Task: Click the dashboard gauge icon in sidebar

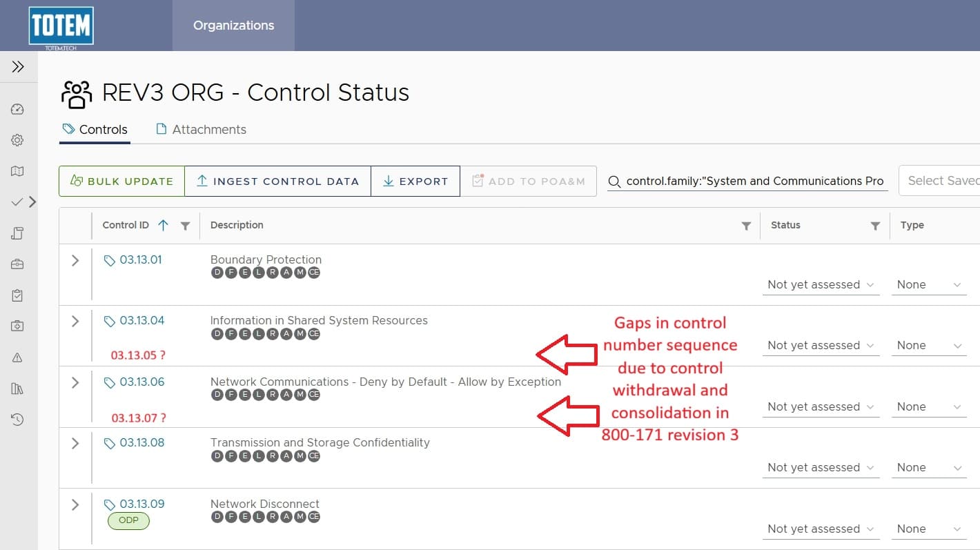Action: (18, 109)
